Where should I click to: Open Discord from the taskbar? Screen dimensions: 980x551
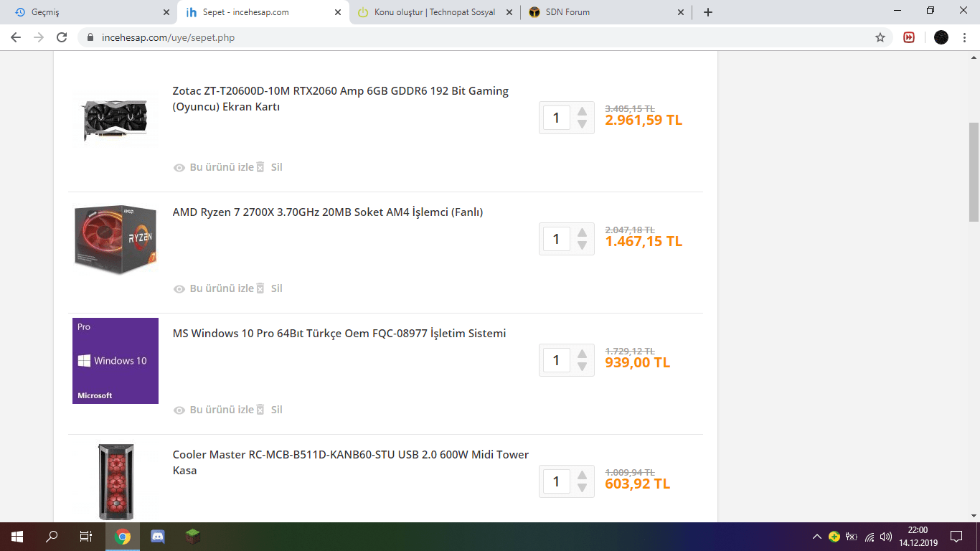pyautogui.click(x=158, y=537)
